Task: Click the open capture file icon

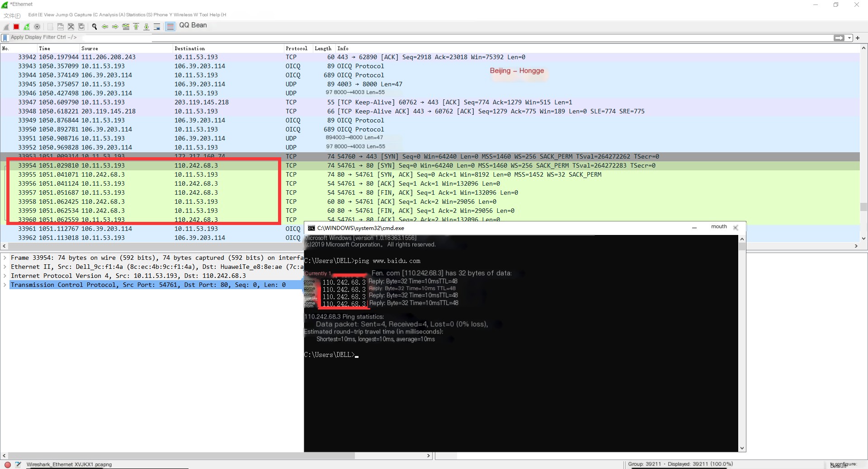Action: [x=50, y=27]
